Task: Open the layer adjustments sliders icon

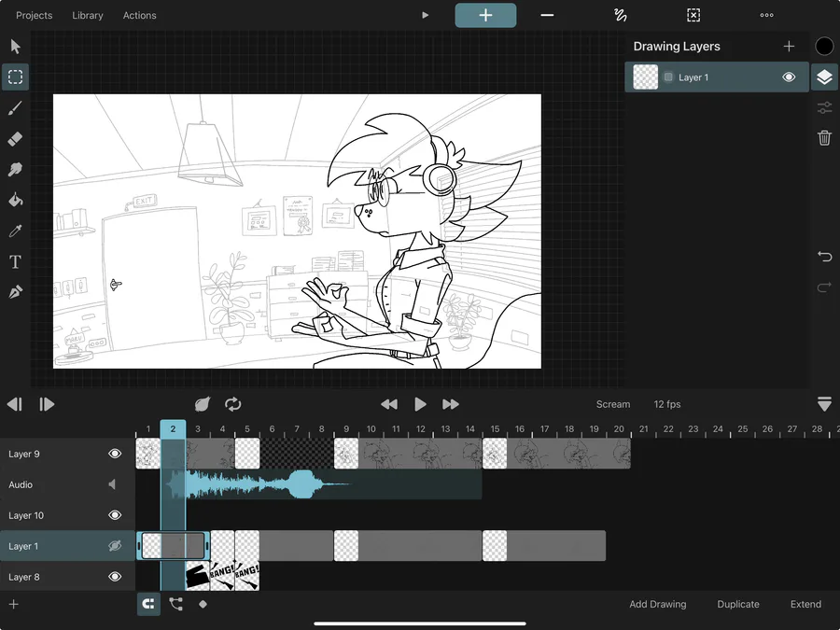Action: coord(824,107)
